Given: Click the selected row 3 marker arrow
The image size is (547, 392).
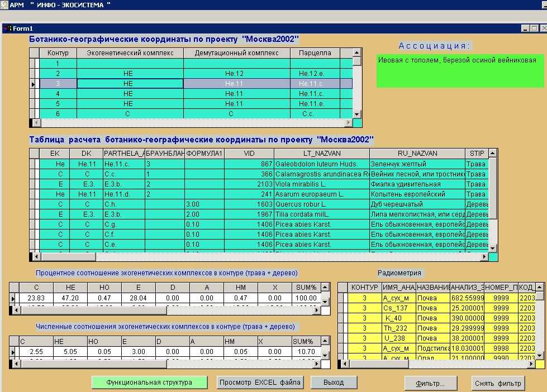Looking at the screenshot, I should (x=33, y=84).
